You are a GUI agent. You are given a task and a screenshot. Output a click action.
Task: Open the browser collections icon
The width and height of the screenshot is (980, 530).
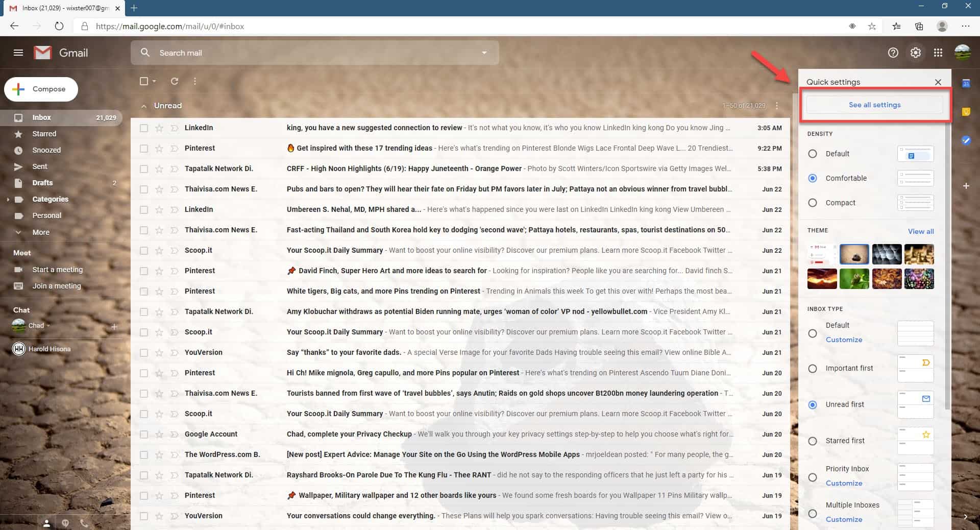coord(919,26)
